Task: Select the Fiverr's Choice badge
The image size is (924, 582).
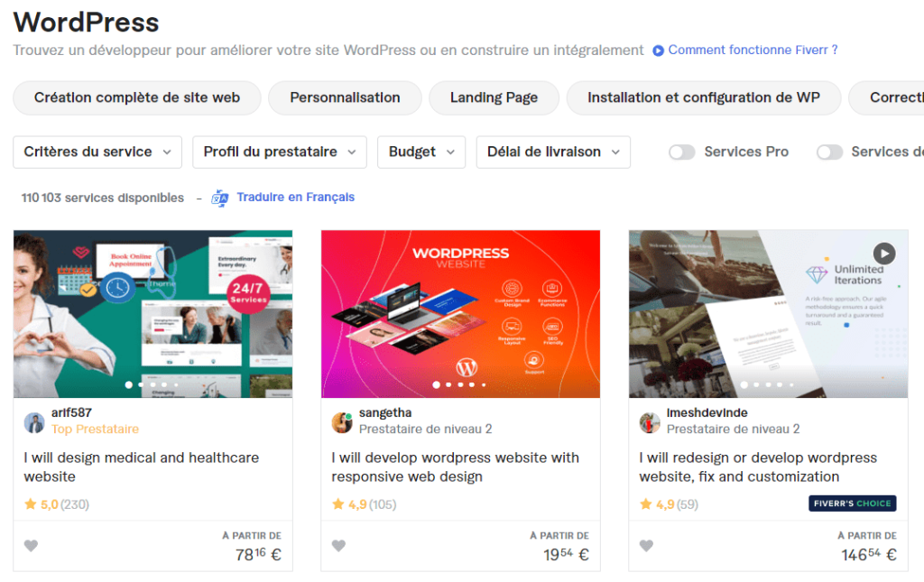Action: 852,503
